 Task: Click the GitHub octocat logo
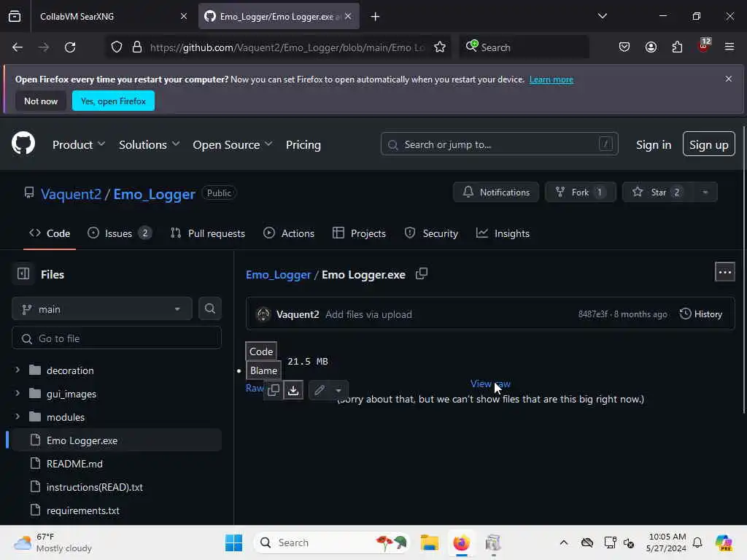[23, 144]
